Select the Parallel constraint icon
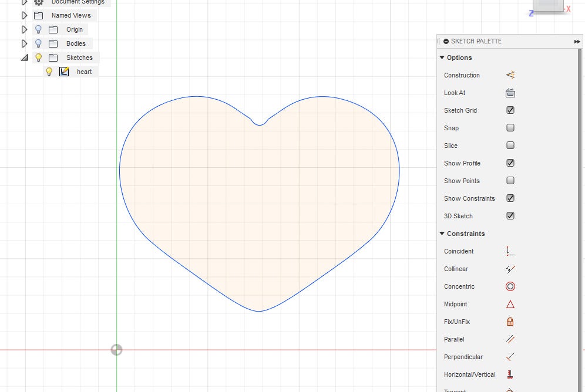585x392 pixels. tap(510, 339)
